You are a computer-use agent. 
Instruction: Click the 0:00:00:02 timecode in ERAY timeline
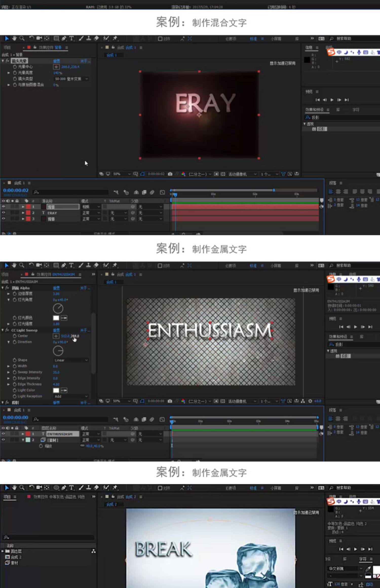16,190
